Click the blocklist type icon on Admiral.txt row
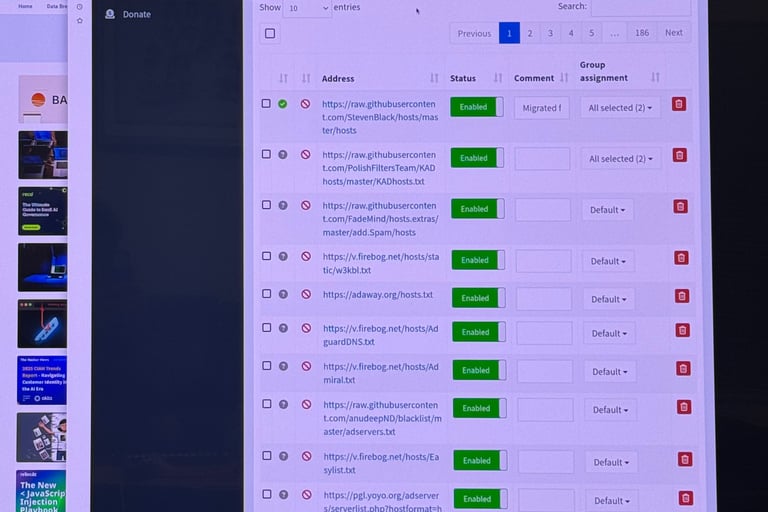The width and height of the screenshot is (768, 512). pos(307,366)
